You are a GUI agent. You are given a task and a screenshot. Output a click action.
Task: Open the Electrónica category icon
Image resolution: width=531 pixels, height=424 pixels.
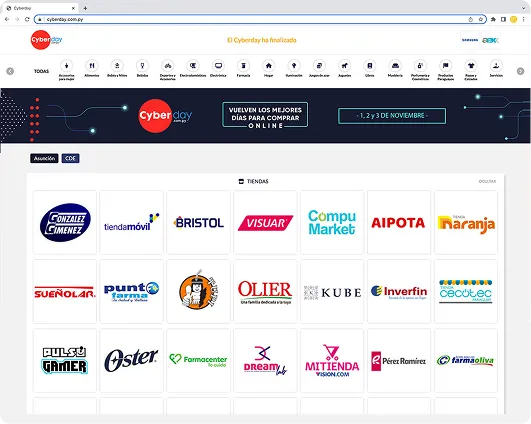tap(218, 66)
